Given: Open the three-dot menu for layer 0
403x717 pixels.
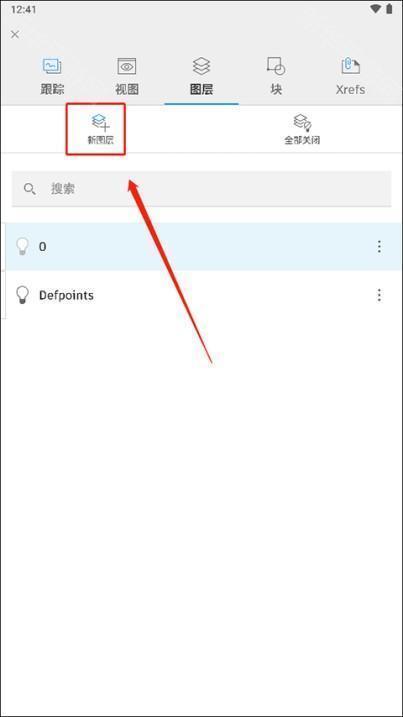Looking at the screenshot, I should 379,246.
